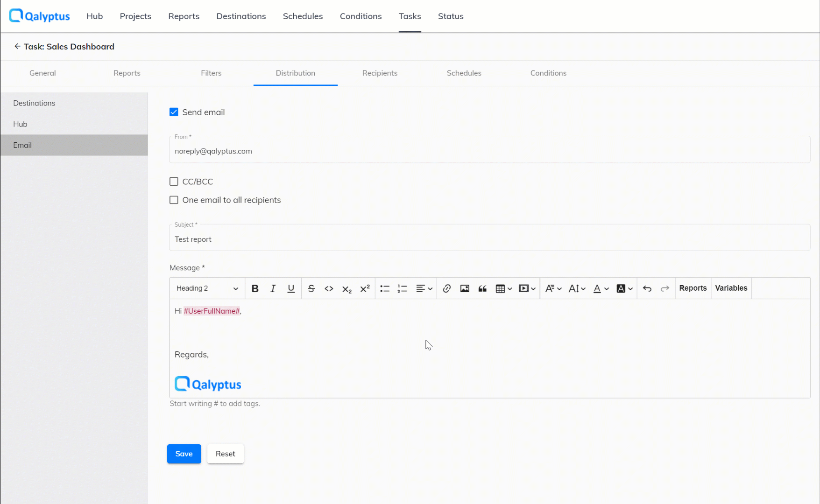This screenshot has width=820, height=504.
Task: Open the Schedules menu in the navigation bar
Action: 303,16
